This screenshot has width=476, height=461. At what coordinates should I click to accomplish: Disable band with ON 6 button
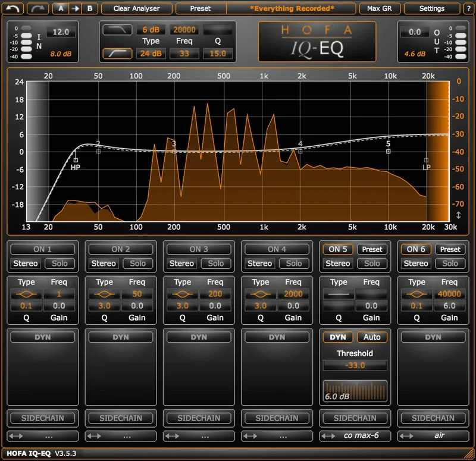click(x=416, y=249)
